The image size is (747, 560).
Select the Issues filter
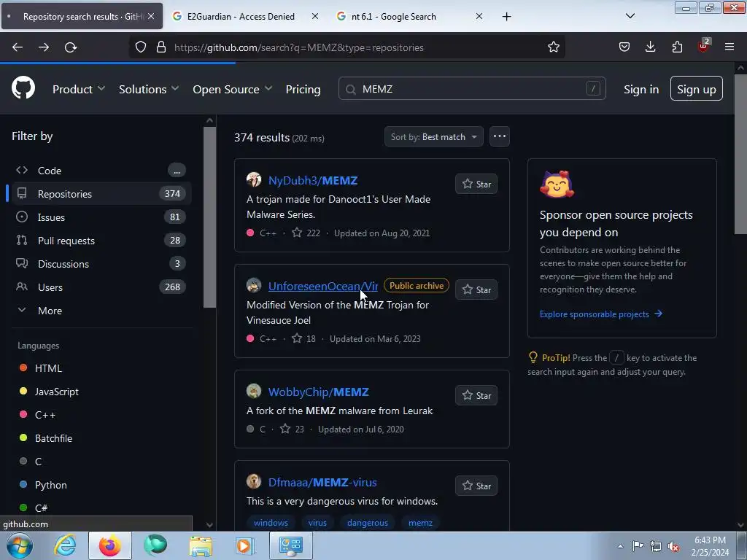pos(101,217)
